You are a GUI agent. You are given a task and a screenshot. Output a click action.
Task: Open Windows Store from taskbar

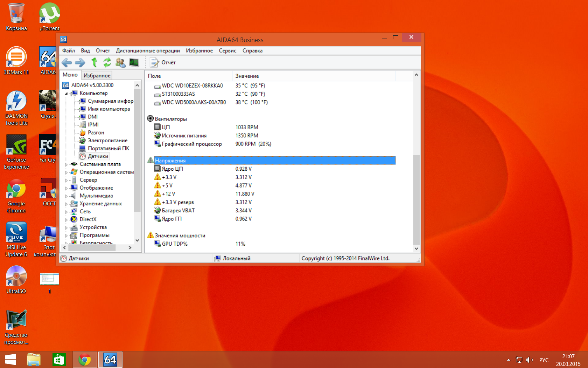coord(59,360)
